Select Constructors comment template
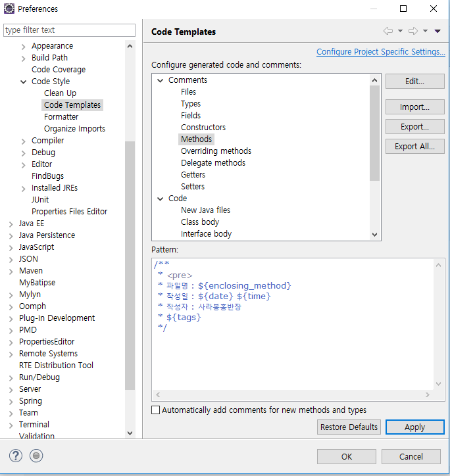 [203, 128]
